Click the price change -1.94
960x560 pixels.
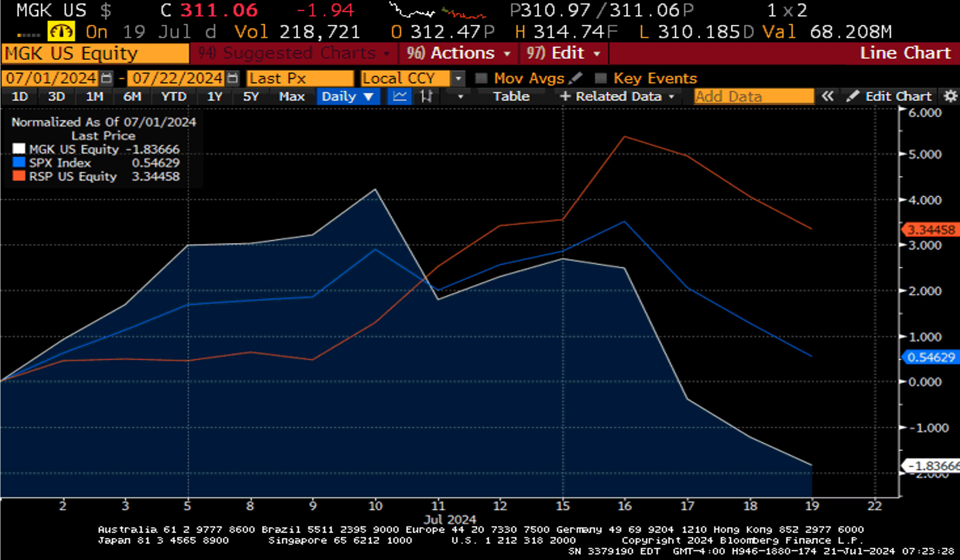pyautogui.click(x=325, y=10)
